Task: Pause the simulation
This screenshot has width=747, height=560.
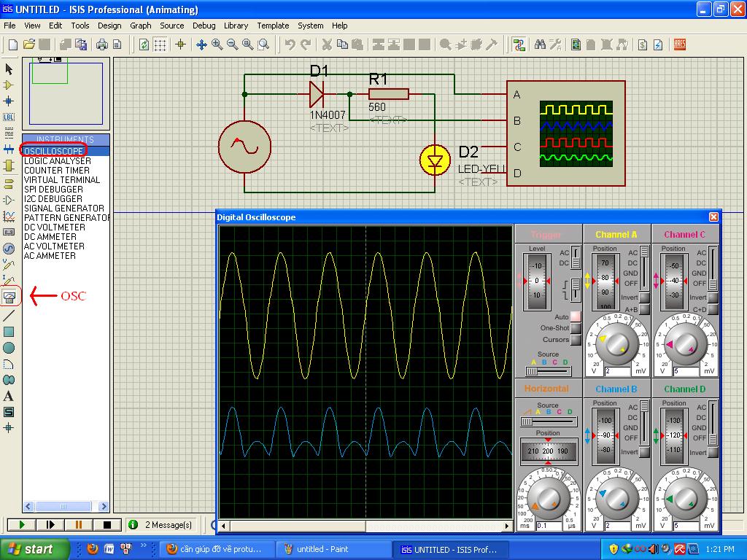Action: [x=79, y=524]
